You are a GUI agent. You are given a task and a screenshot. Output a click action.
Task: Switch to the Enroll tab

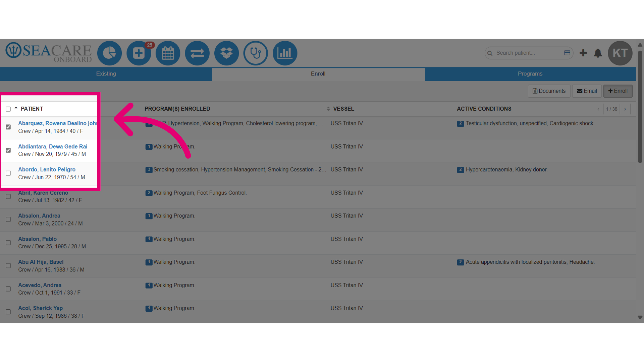coord(318,74)
